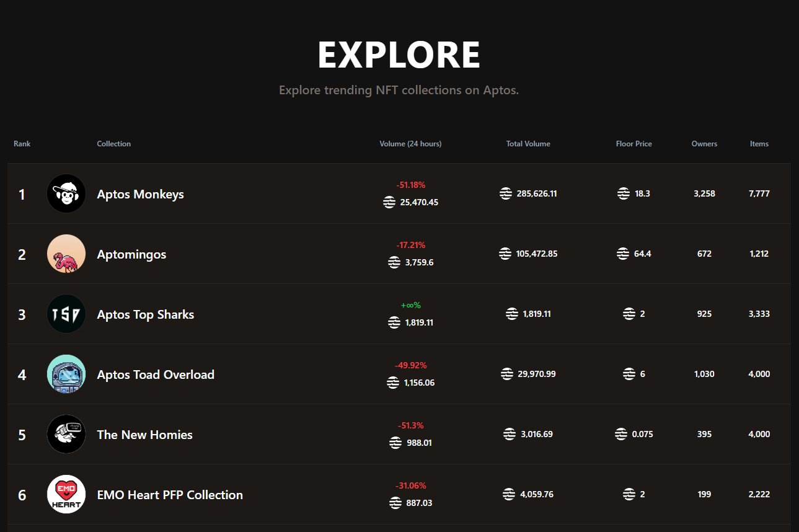The image size is (799, 532).
Task: Click Aptos coin icon beside 29,970.99
Action: click(507, 374)
